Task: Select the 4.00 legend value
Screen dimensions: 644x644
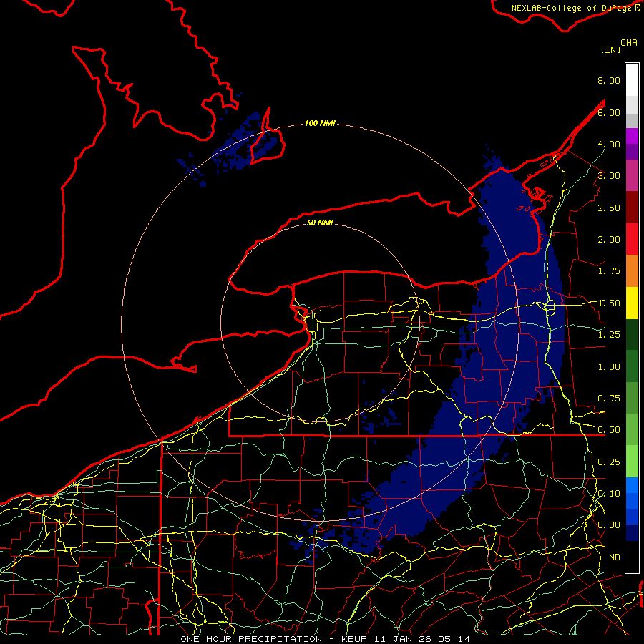Action: [609, 144]
